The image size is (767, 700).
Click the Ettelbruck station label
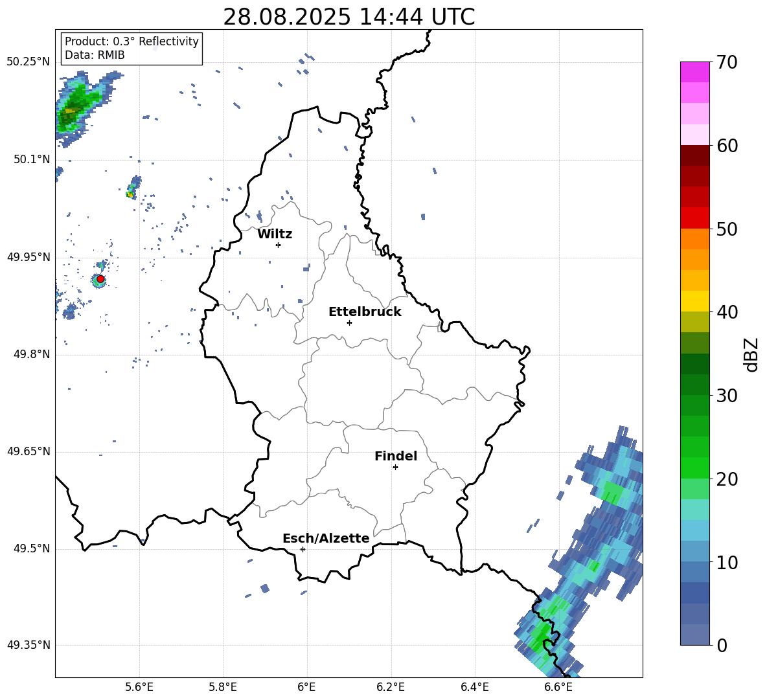[x=365, y=312]
